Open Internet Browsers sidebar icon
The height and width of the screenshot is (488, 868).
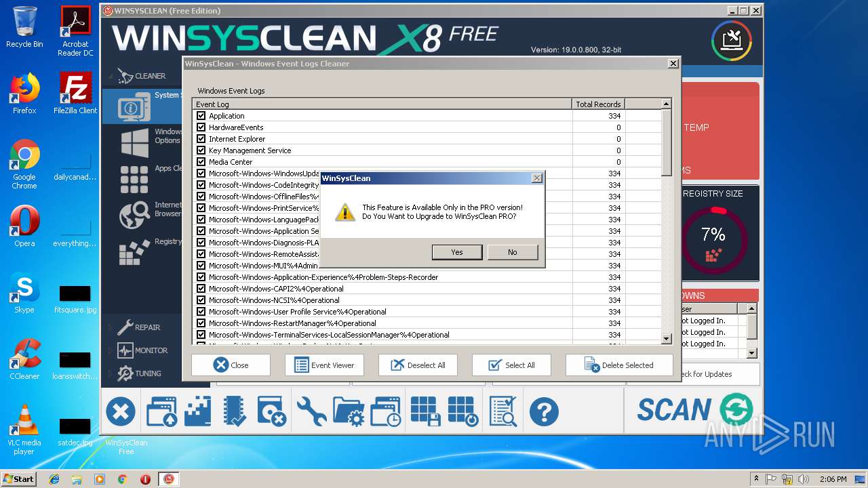pos(134,216)
